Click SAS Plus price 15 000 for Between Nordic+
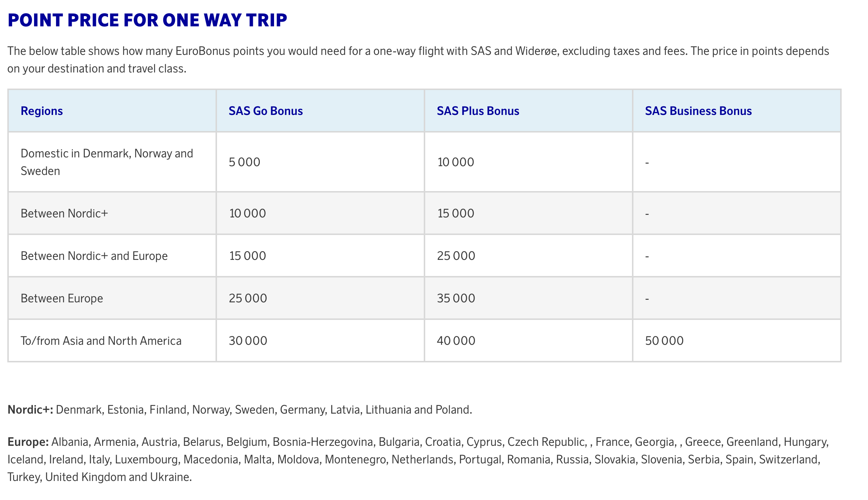Image resolution: width=868 pixels, height=500 pixels. pyautogui.click(x=456, y=213)
